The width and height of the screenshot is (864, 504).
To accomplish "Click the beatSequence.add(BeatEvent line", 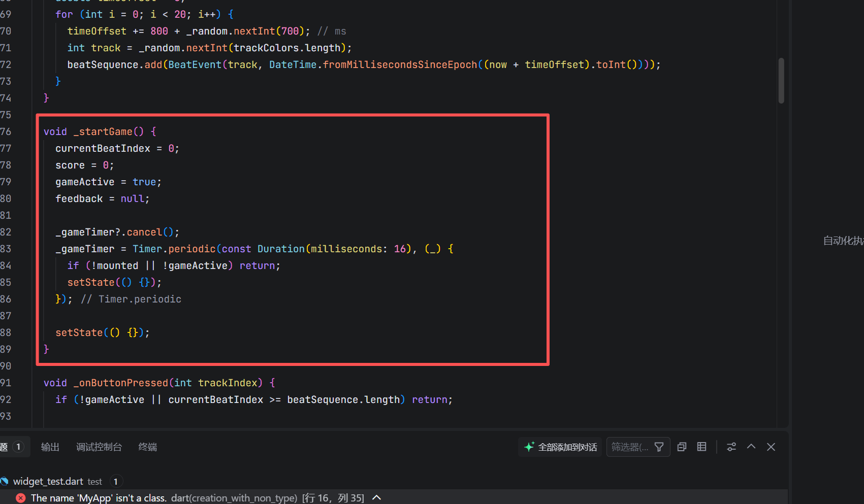I will [x=364, y=64].
